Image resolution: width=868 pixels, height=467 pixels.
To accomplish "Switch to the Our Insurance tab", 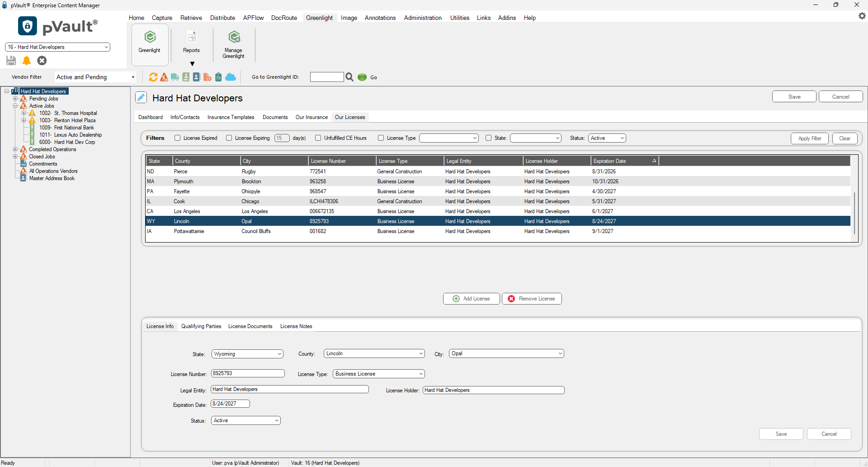I will [x=311, y=117].
